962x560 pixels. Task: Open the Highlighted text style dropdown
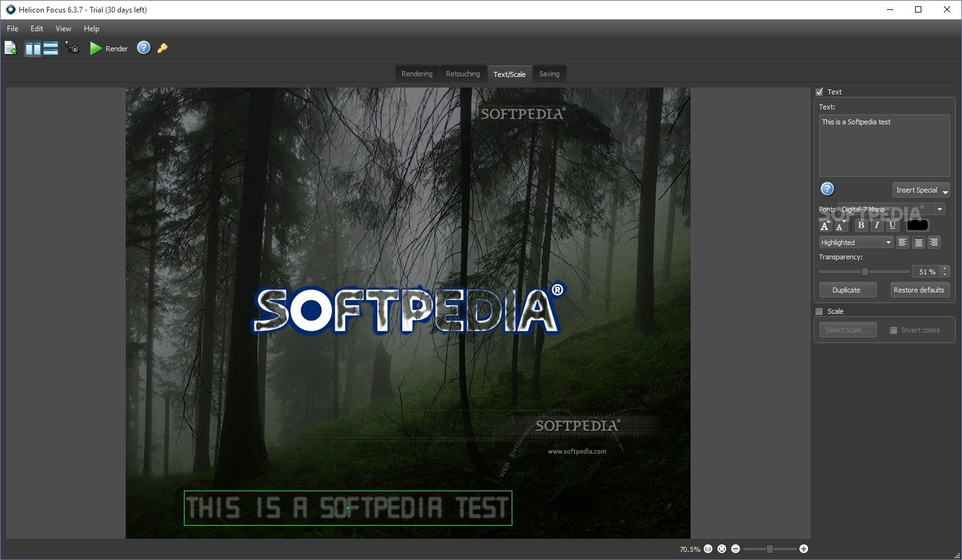[856, 242]
